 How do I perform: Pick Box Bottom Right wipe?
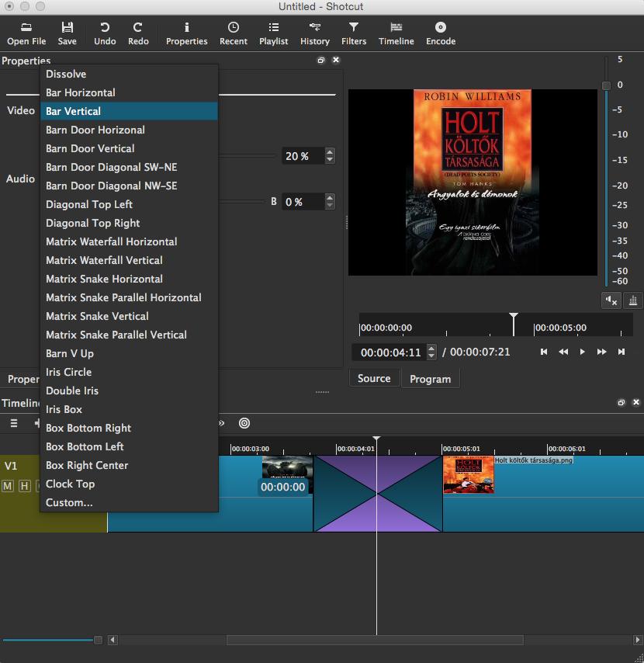pyautogui.click(x=130, y=428)
